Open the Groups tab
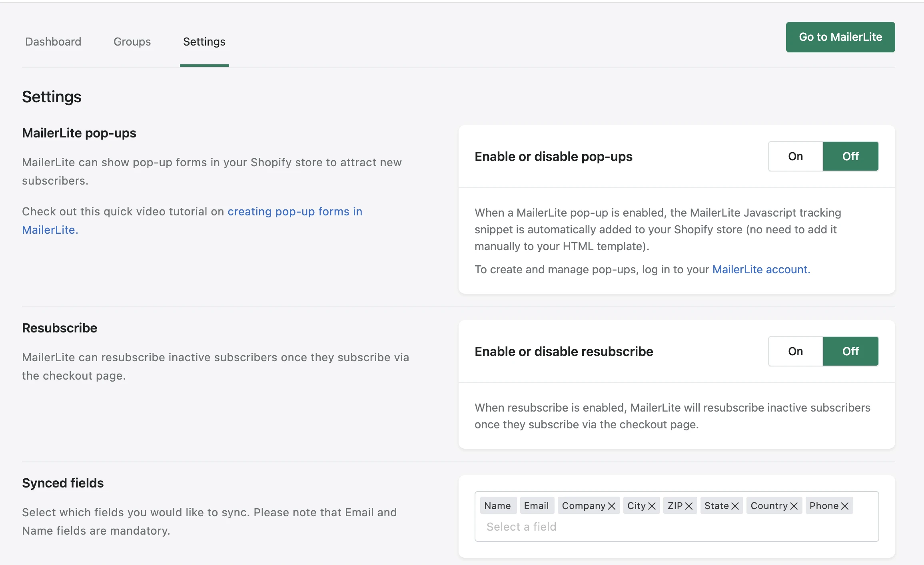Screen dimensions: 924x565 (132, 42)
